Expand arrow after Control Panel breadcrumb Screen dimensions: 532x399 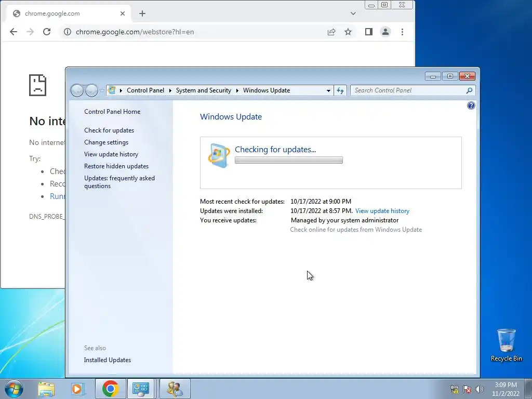tap(170, 90)
